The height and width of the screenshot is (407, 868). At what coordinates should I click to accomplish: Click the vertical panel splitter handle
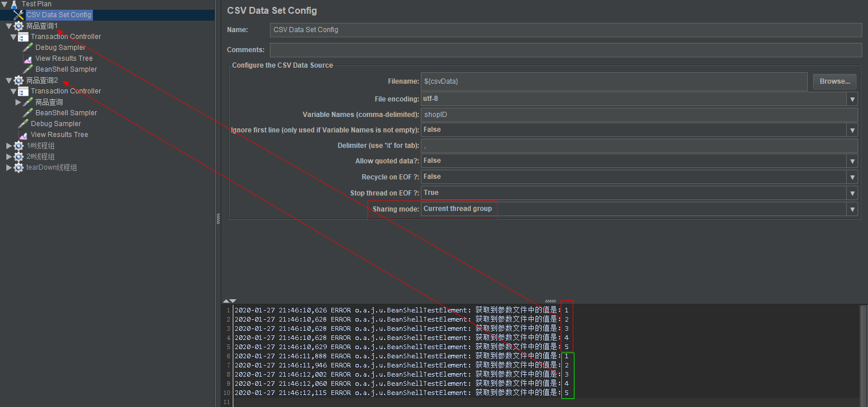click(x=218, y=218)
